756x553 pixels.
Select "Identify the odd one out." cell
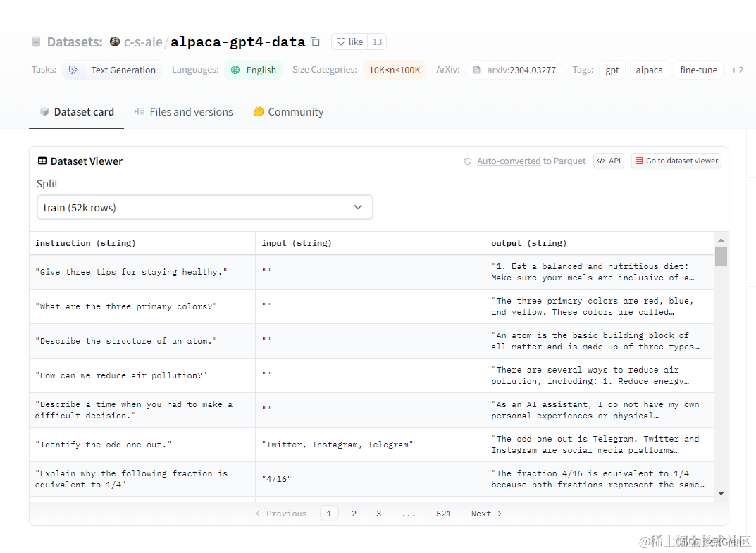click(x=142, y=445)
